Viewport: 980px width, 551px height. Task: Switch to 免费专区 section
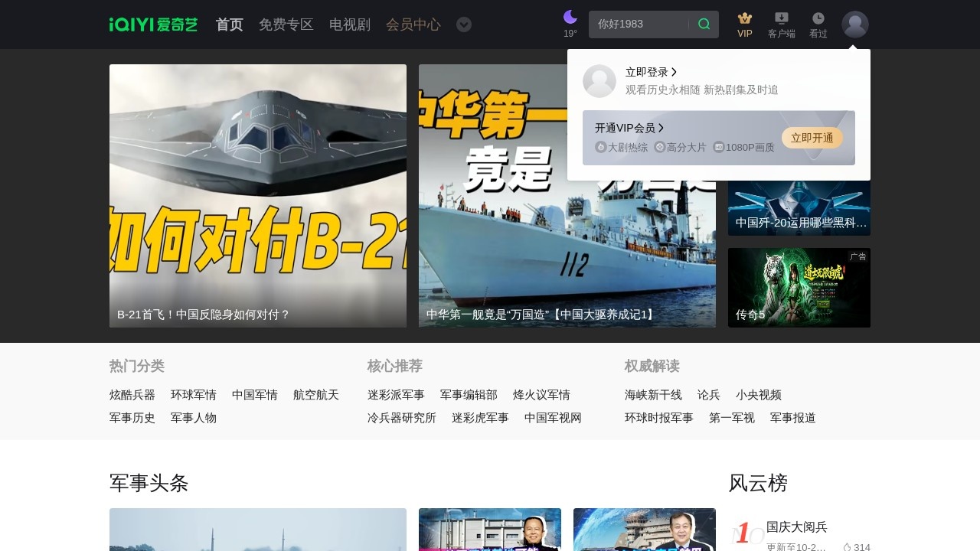pos(285,24)
